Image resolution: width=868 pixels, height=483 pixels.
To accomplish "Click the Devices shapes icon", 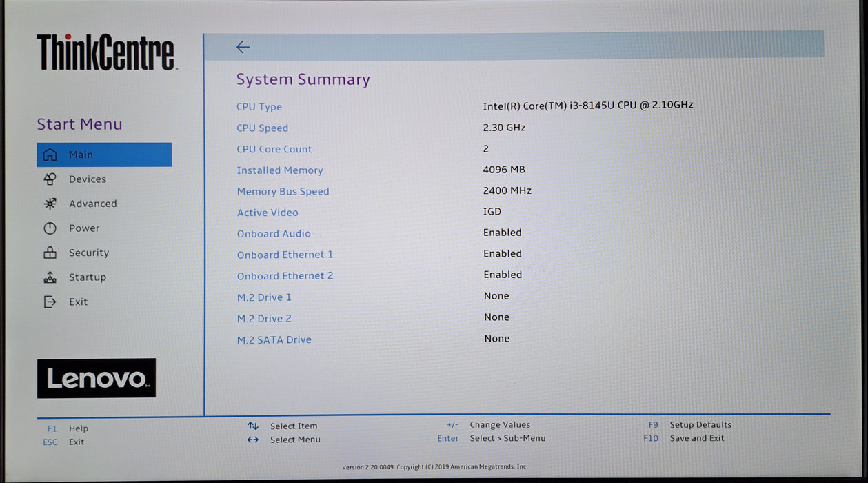I will point(50,179).
